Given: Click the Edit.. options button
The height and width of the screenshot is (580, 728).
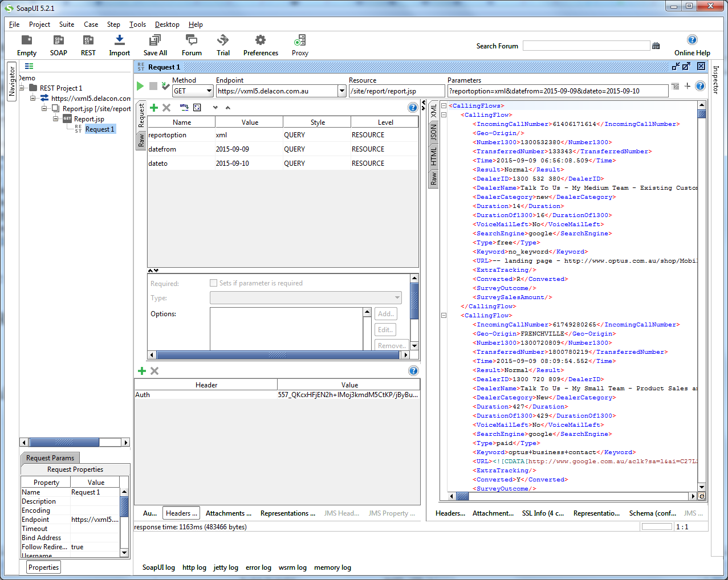Looking at the screenshot, I should tap(385, 330).
